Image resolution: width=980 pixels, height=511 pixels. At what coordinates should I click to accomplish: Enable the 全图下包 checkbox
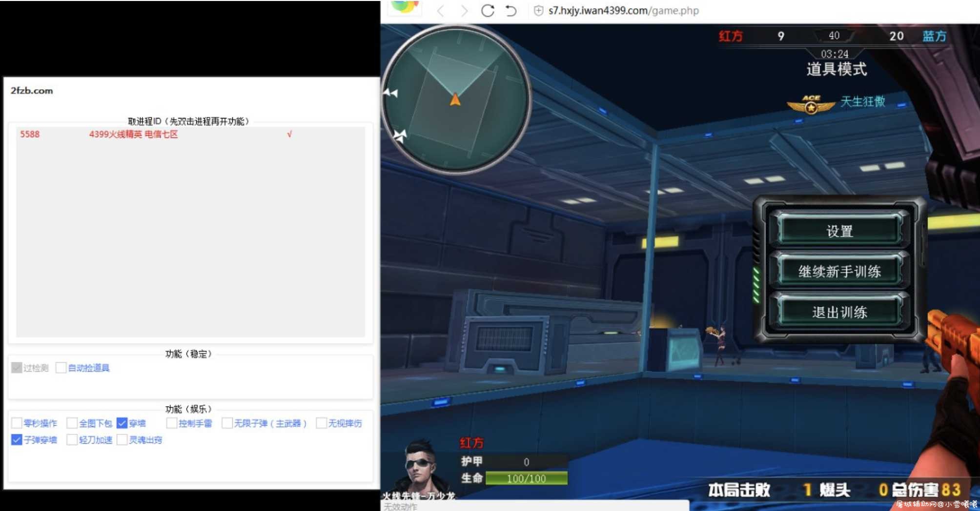coord(72,423)
